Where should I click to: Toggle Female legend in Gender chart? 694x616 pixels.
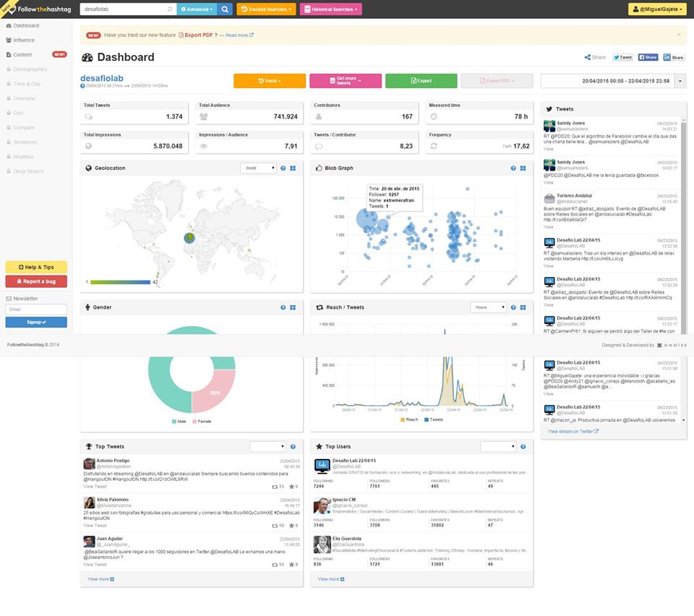point(202,422)
